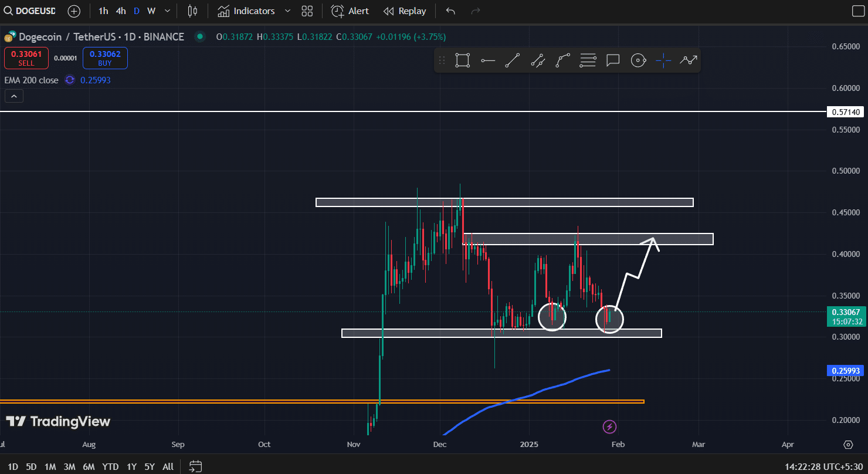Choose the parallel channel tool
The image size is (868, 474).
537,60
